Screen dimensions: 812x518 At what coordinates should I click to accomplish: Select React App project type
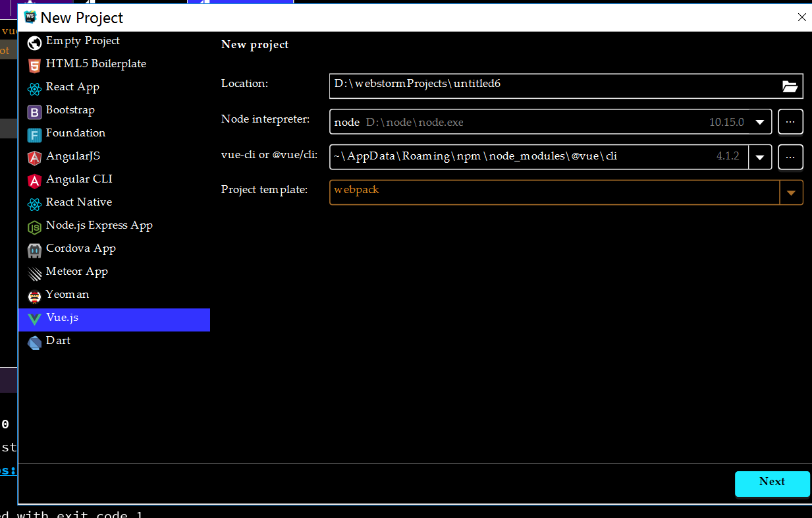tap(115, 89)
